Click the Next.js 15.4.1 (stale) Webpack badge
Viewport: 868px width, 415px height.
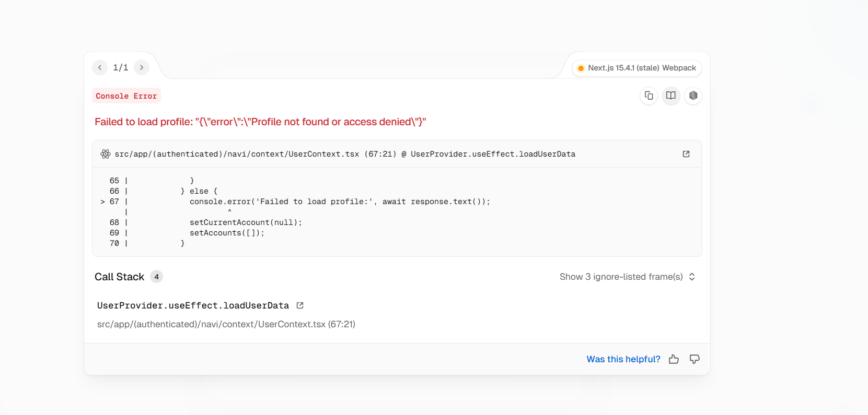pyautogui.click(x=637, y=68)
